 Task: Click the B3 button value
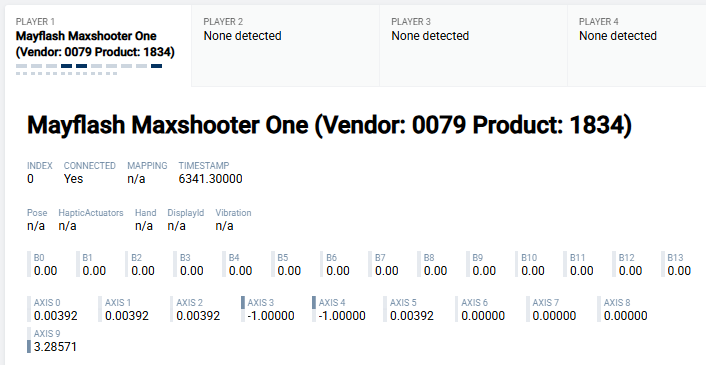point(192,271)
